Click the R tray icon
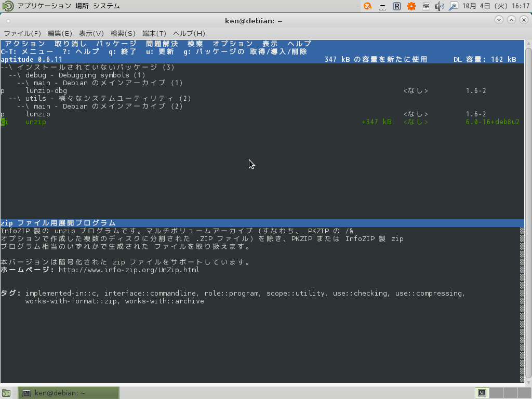The height and width of the screenshot is (399, 532). pos(396,6)
